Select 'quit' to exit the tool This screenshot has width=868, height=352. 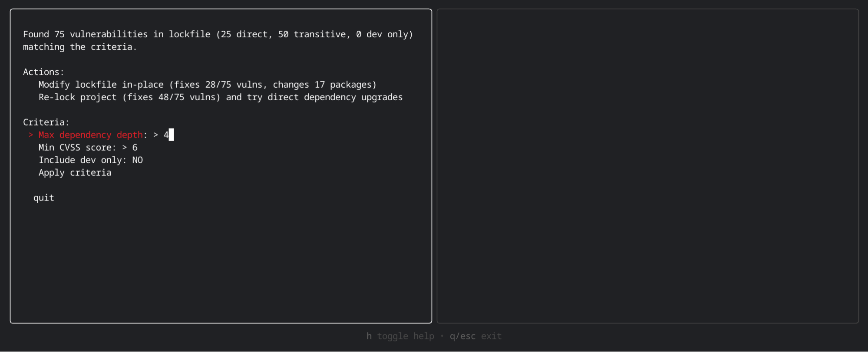coord(43,197)
